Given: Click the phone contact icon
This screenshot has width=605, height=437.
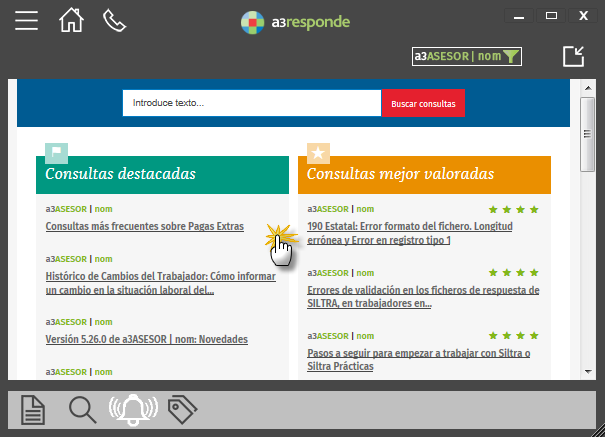Looking at the screenshot, I should (x=115, y=20).
